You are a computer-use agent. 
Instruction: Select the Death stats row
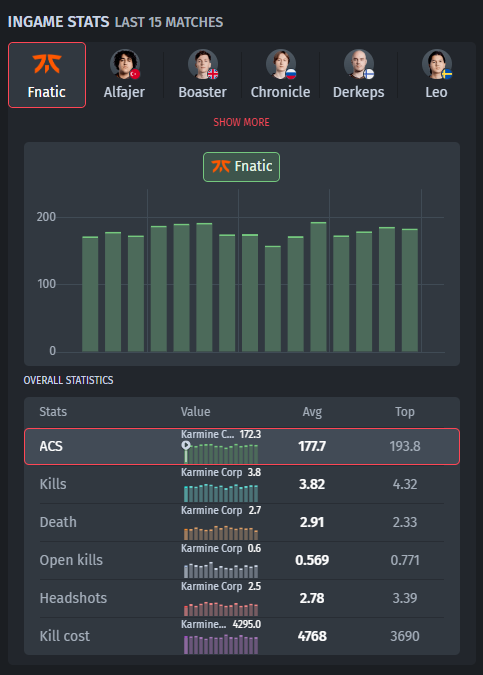(242, 522)
